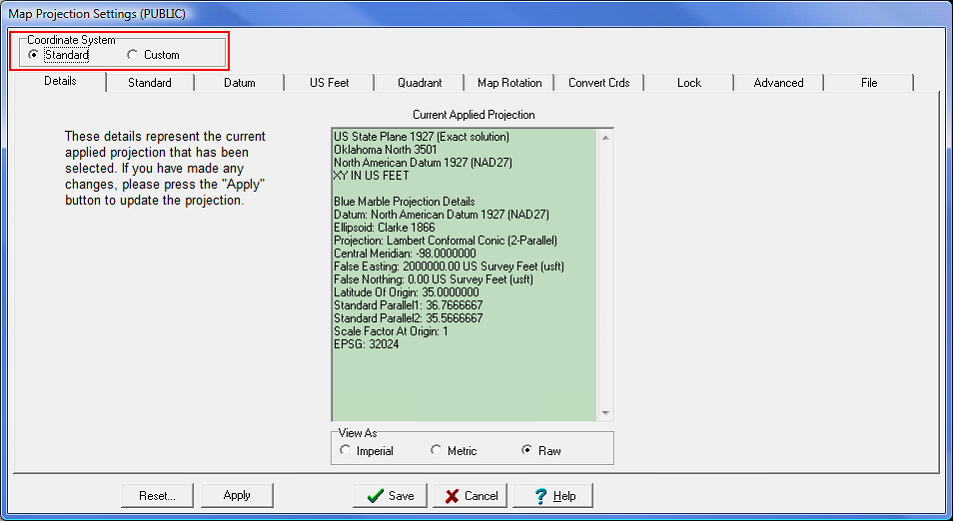Open the Lock tab
This screenshot has height=522, width=954.
pos(689,83)
